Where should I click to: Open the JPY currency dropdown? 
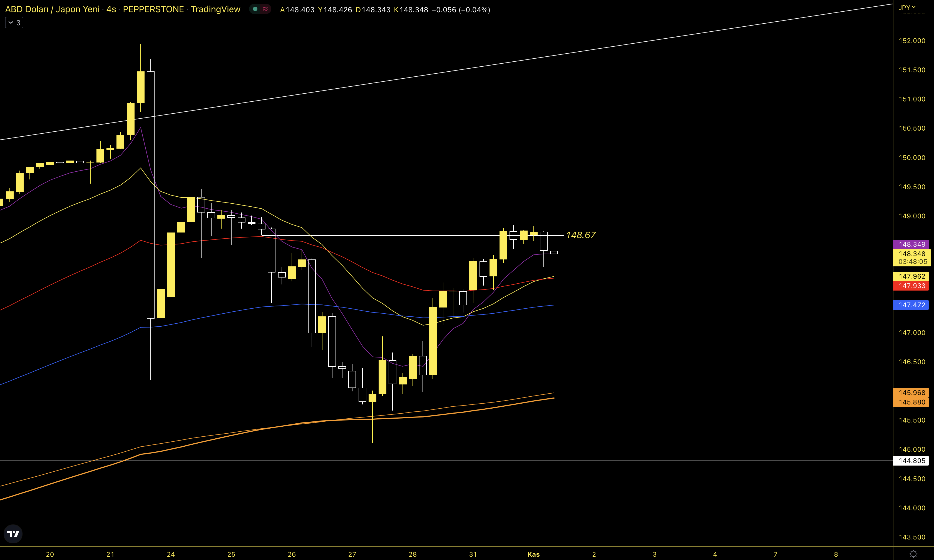click(907, 7)
